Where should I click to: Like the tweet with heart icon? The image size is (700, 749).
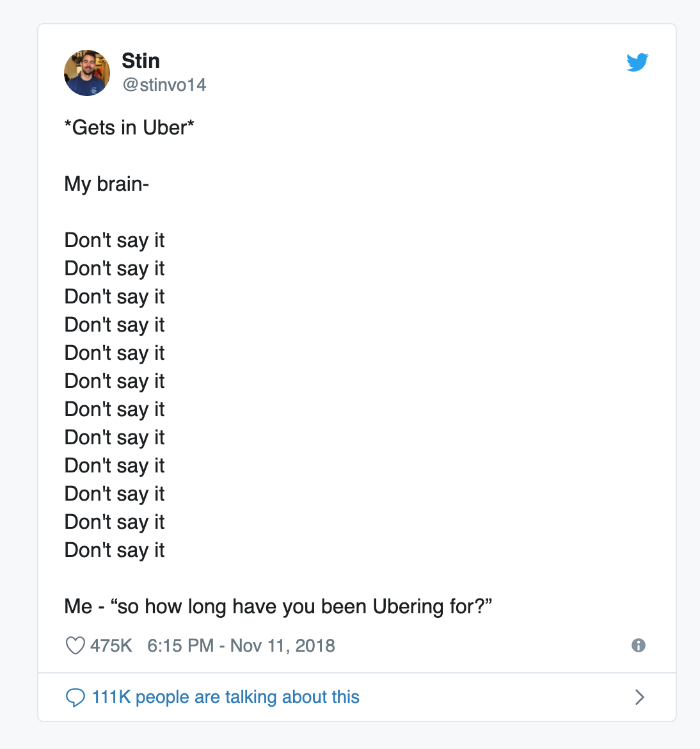75,645
